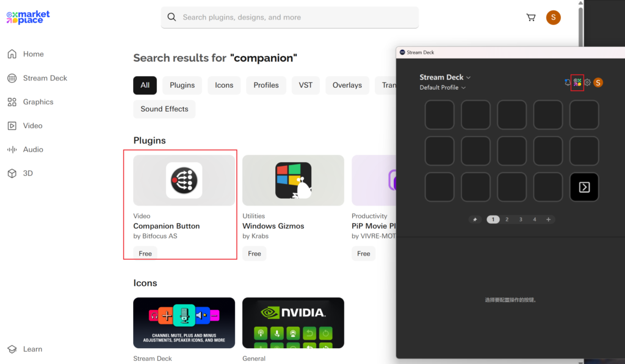Open the Marketplace user avatar menu
The width and height of the screenshot is (625, 364).
(x=553, y=17)
